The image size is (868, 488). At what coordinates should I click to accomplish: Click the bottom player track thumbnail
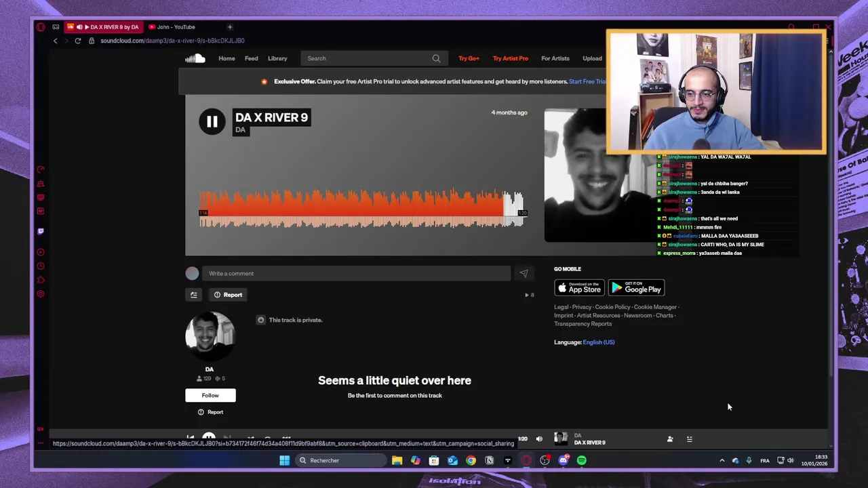[561, 439]
